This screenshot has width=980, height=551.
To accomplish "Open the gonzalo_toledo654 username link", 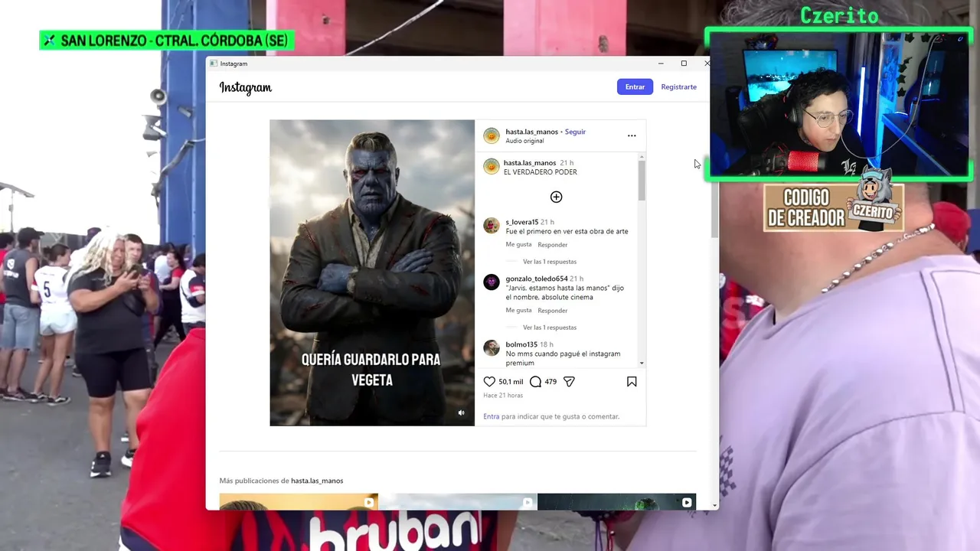I will tap(537, 279).
